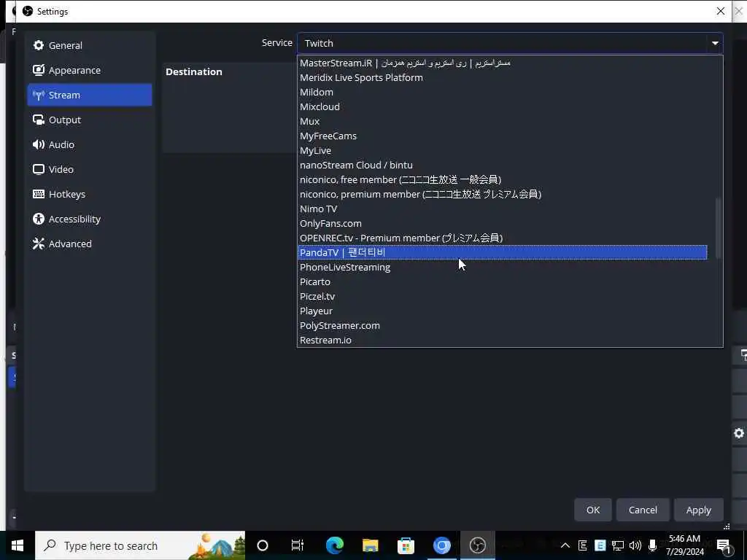The height and width of the screenshot is (560, 747).
Task: Close the Settings dialog window
Action: coord(720,11)
